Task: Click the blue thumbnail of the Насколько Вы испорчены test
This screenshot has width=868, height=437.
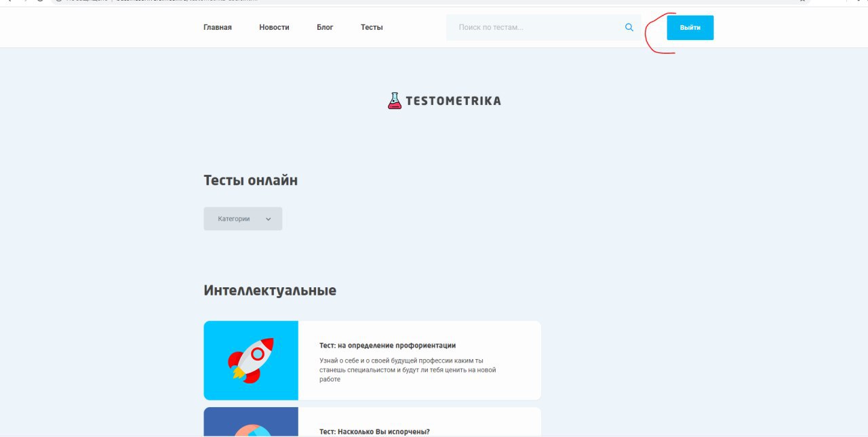Action: pos(251,422)
